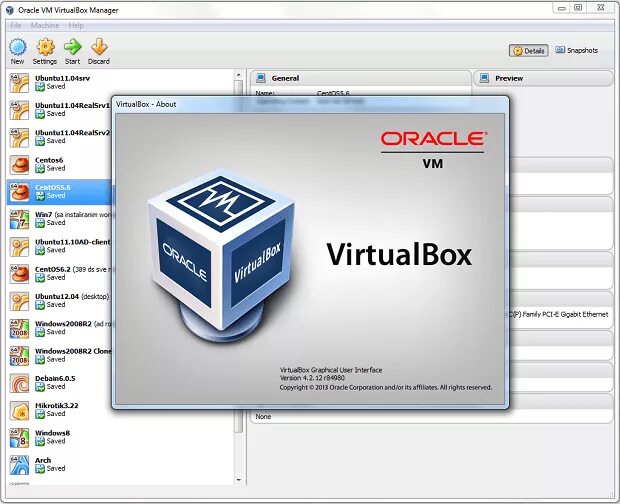Select the Ubuntu11.04srv VM icon
The width and height of the screenshot is (620, 504).
(x=19, y=83)
